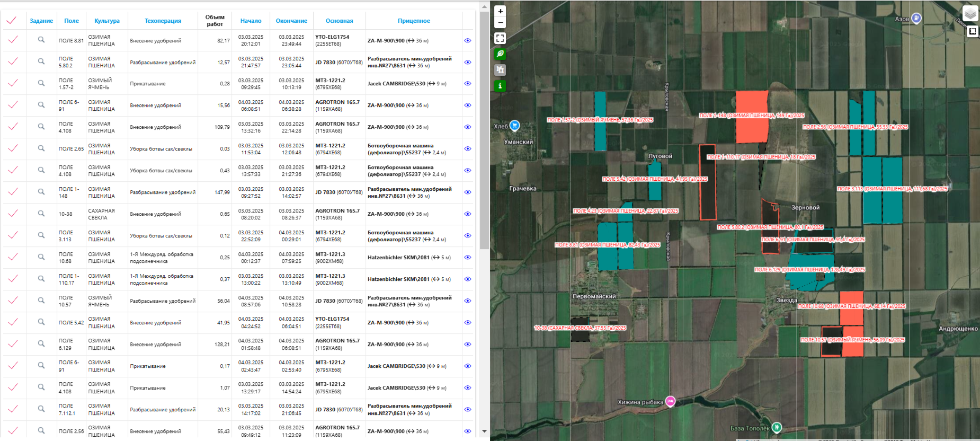This screenshot has width=980, height=441.
Task: Sort by the Начало column header
Action: (251, 21)
